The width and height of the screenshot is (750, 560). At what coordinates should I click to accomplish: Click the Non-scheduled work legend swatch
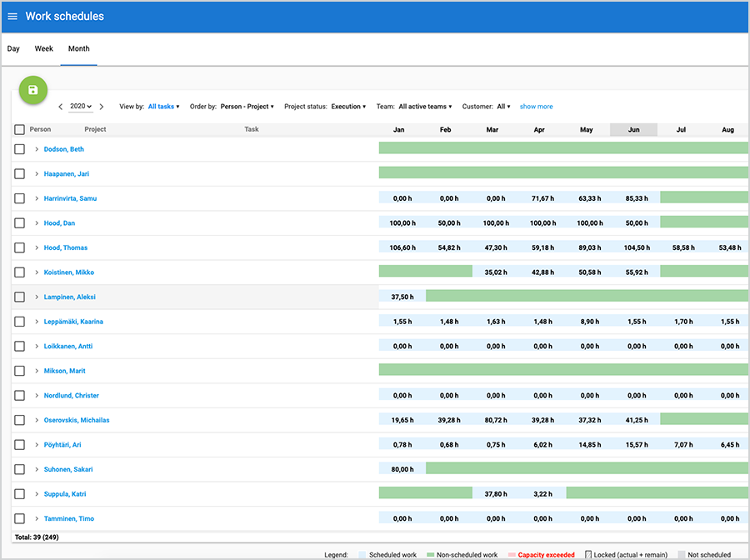pyautogui.click(x=431, y=555)
